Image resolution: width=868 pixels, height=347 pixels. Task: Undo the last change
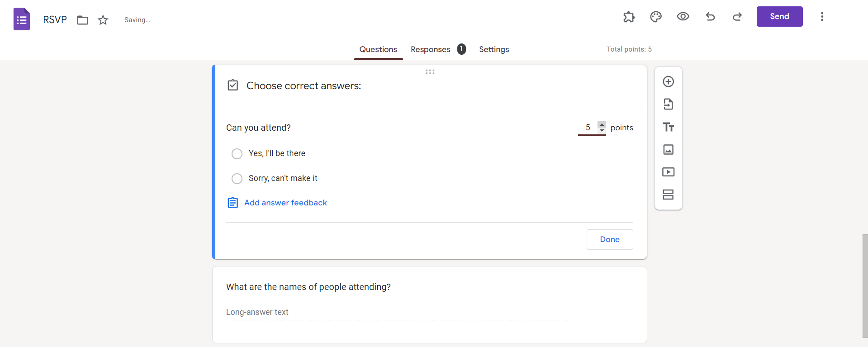point(710,17)
